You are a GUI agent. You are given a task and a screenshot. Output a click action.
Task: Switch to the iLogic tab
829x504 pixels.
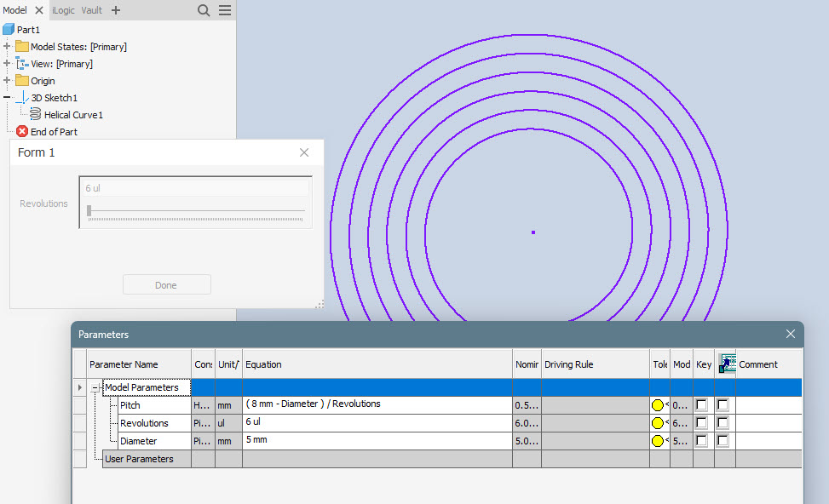63,11
